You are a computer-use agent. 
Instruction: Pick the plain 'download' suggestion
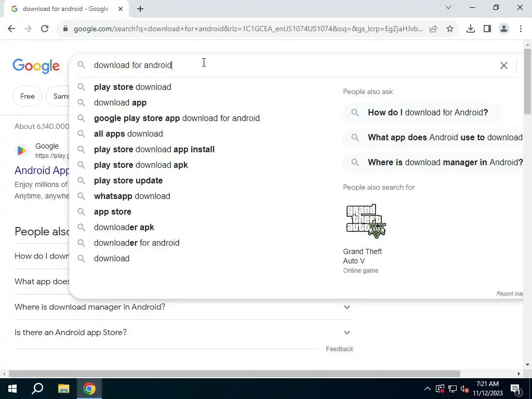point(112,259)
